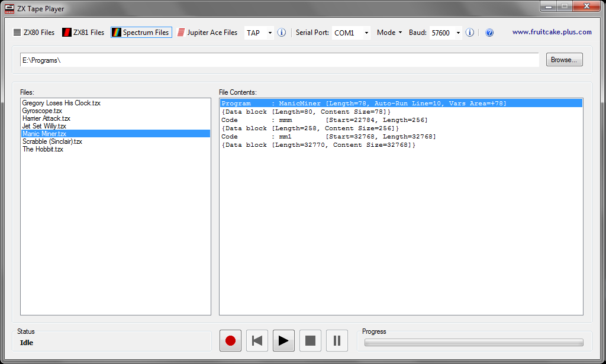Open the TAP file format dropdown
This screenshot has height=364, width=606.
click(x=259, y=33)
